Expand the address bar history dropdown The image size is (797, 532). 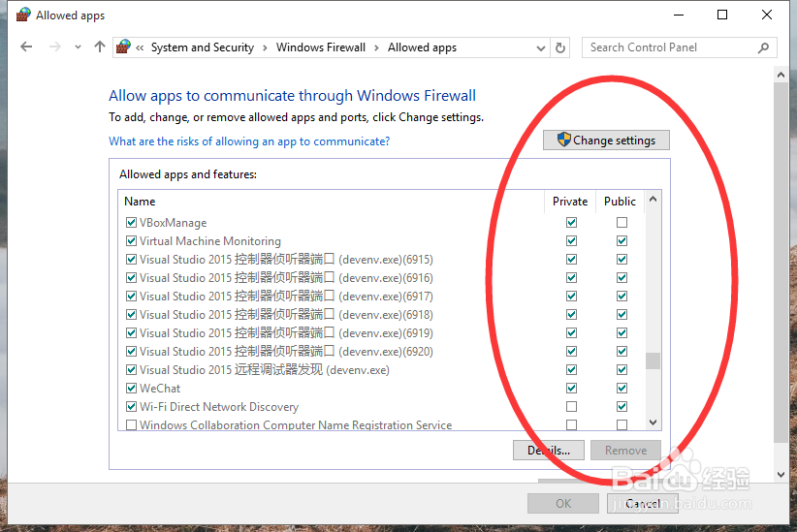pyautogui.click(x=541, y=48)
